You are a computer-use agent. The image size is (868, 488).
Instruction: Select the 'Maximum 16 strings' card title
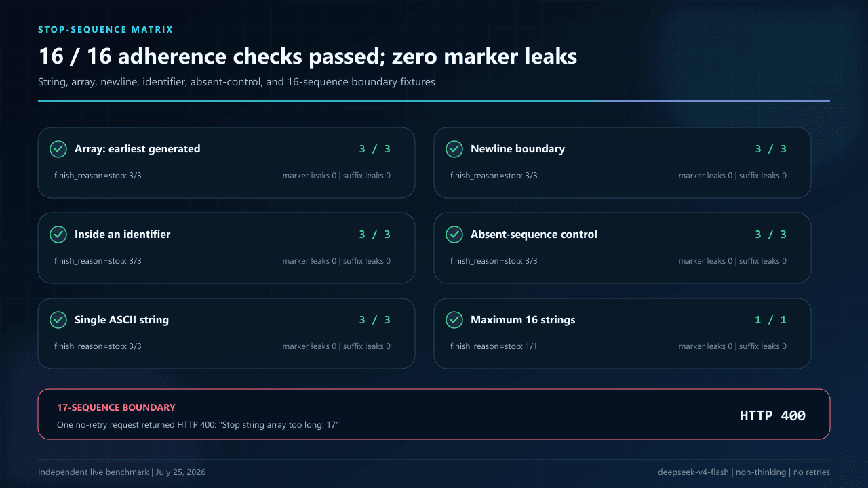pos(523,320)
